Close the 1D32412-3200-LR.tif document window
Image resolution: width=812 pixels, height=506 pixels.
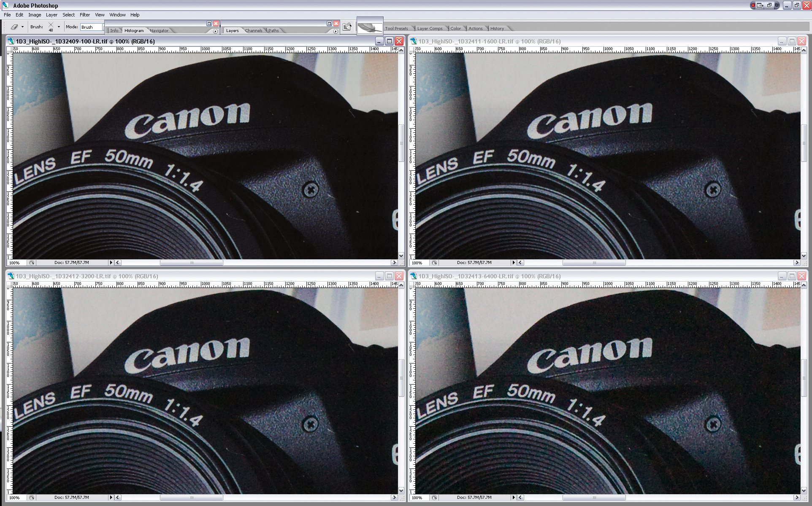point(399,276)
